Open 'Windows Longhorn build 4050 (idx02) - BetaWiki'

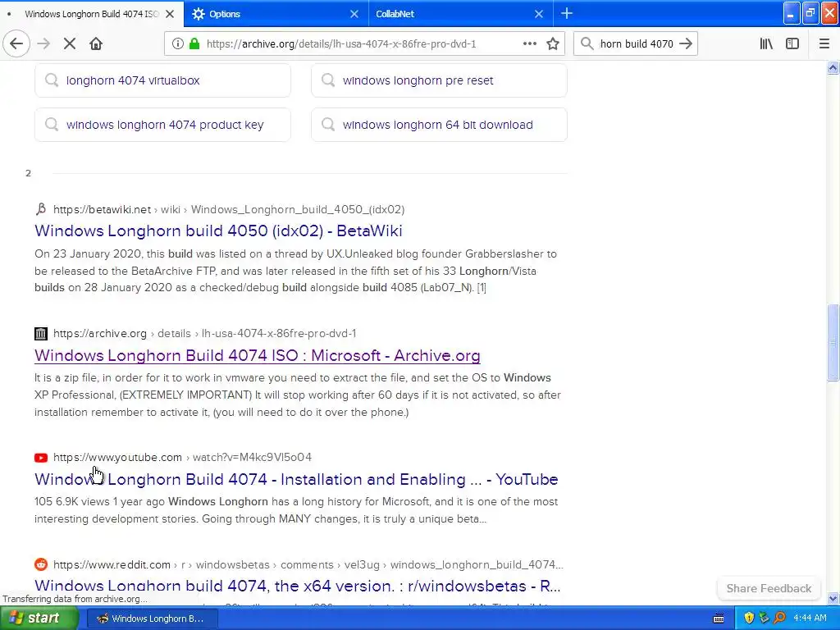[218, 231]
